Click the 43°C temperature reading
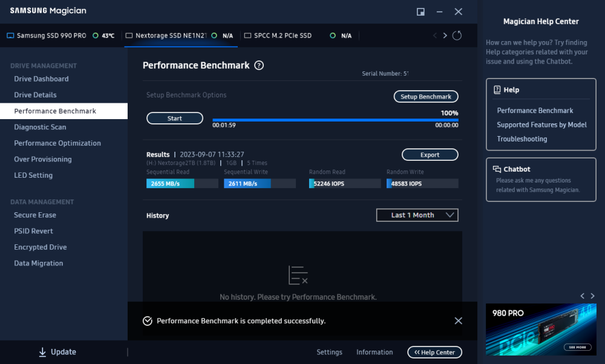 click(x=108, y=36)
